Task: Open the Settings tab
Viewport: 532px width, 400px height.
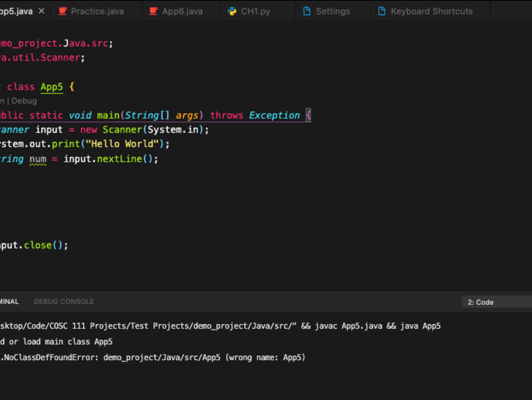Action: (333, 11)
